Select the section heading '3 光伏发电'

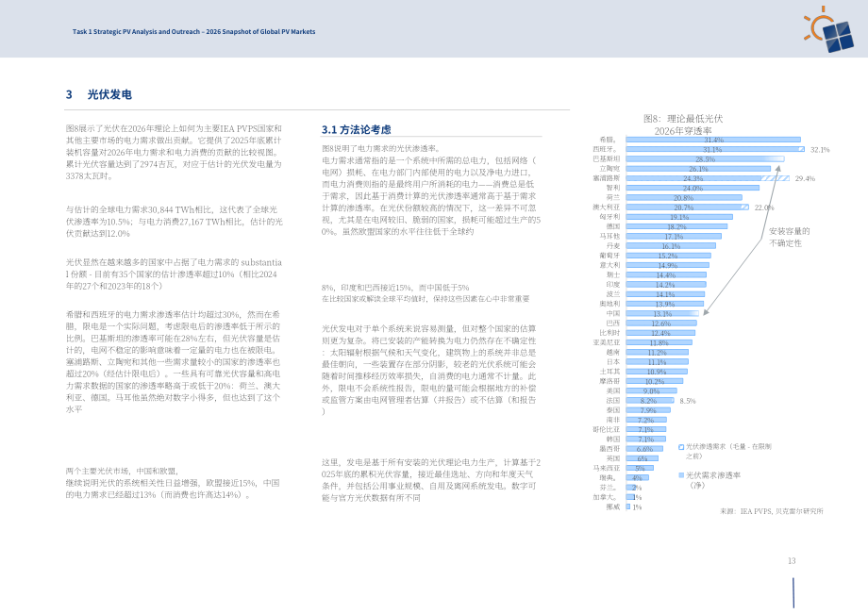98,94
